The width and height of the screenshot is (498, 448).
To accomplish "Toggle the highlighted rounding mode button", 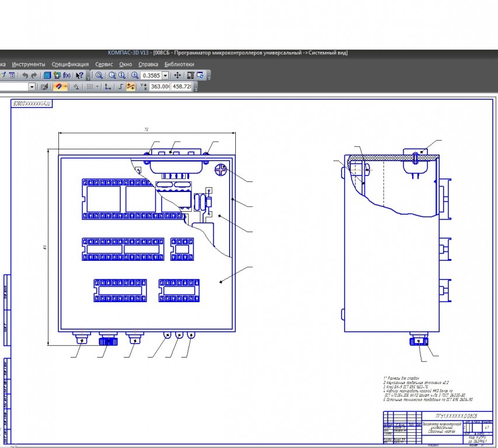I will (131, 86).
